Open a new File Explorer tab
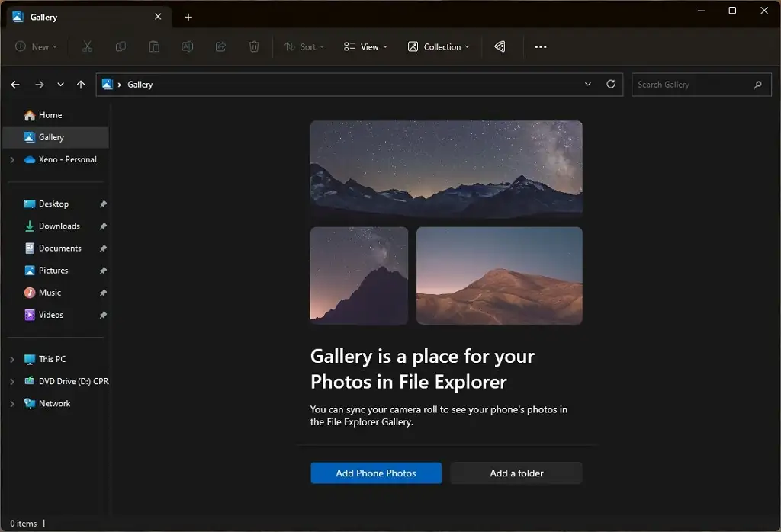Image resolution: width=781 pixels, height=532 pixels. tap(188, 16)
